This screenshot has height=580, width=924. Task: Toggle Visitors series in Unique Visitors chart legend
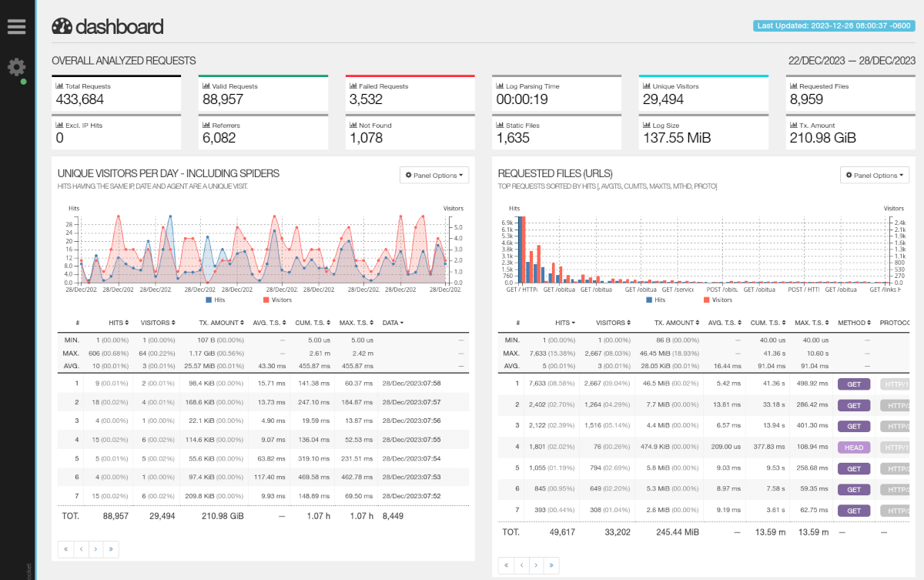pyautogui.click(x=278, y=300)
